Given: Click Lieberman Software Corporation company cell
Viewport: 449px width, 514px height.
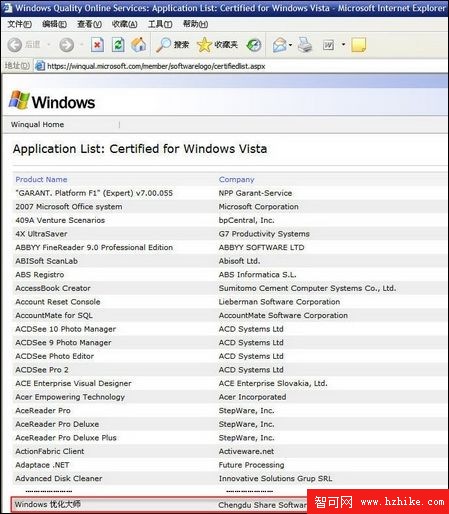Looking at the screenshot, I should pos(279,302).
